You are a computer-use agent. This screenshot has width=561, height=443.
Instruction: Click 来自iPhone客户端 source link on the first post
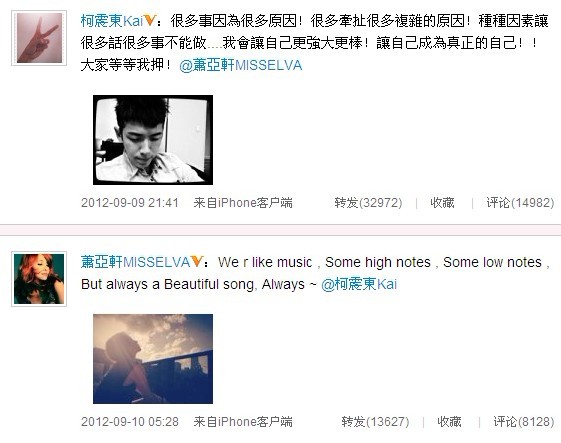243,203
